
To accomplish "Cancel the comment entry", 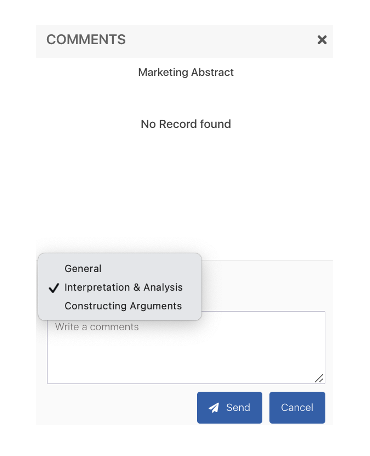I will pyautogui.click(x=297, y=408).
